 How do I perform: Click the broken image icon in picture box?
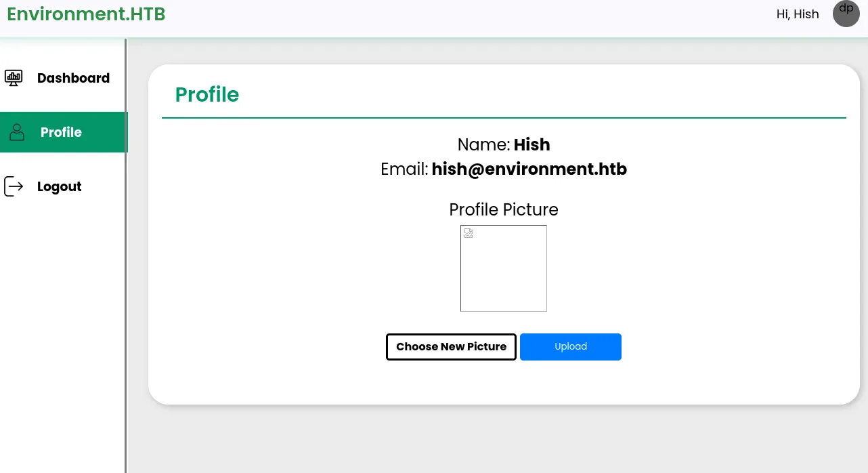click(x=469, y=233)
